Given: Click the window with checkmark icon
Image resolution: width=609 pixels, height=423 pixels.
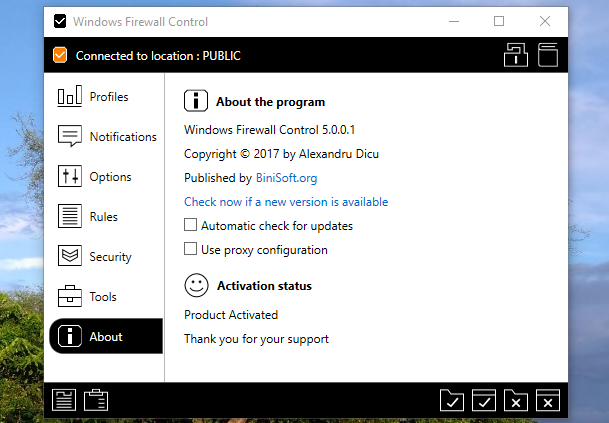Looking at the screenshot, I should 484,400.
